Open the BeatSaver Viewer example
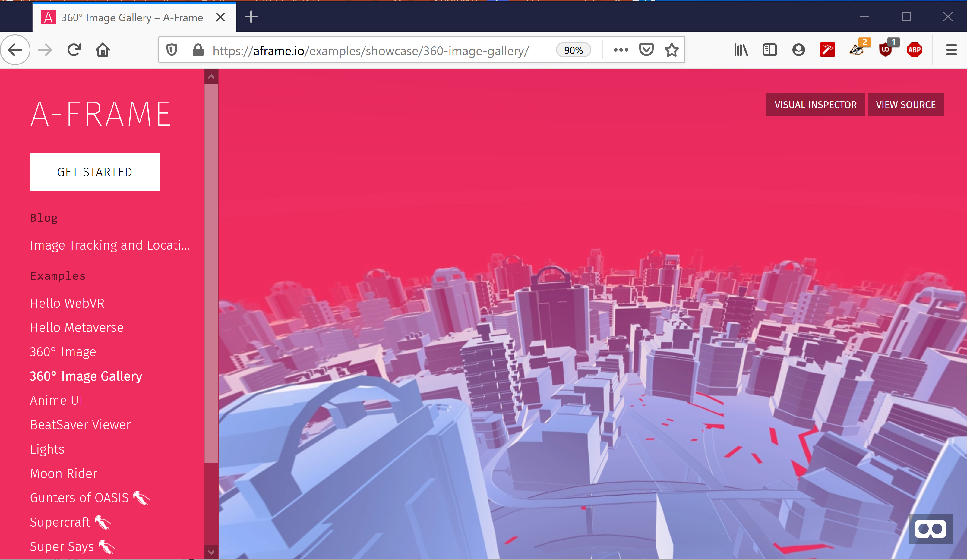The width and height of the screenshot is (967, 560). pos(80,425)
